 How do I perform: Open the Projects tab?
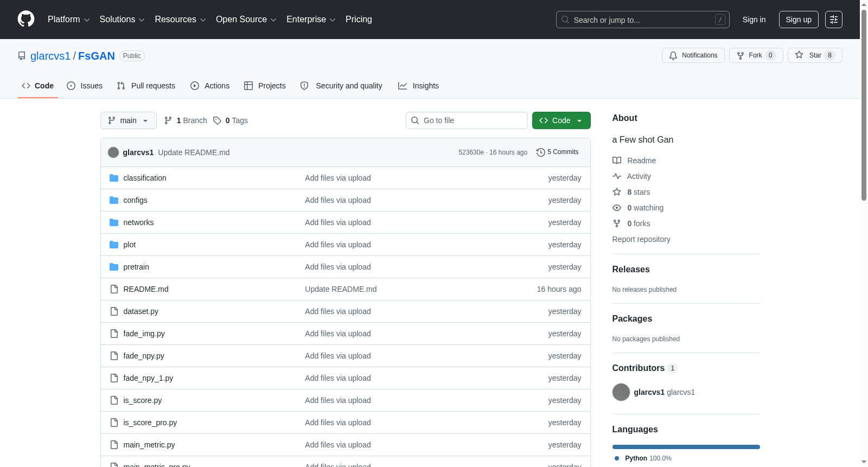(x=265, y=86)
